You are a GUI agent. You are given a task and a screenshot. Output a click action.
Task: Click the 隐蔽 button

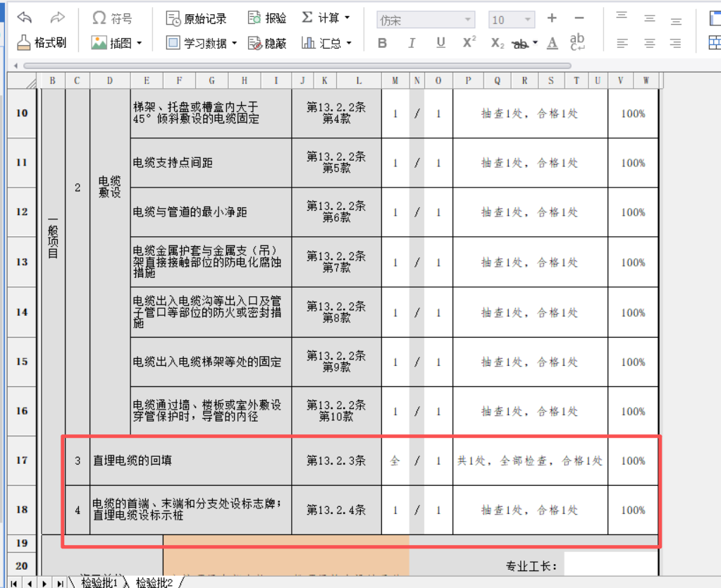tap(266, 43)
